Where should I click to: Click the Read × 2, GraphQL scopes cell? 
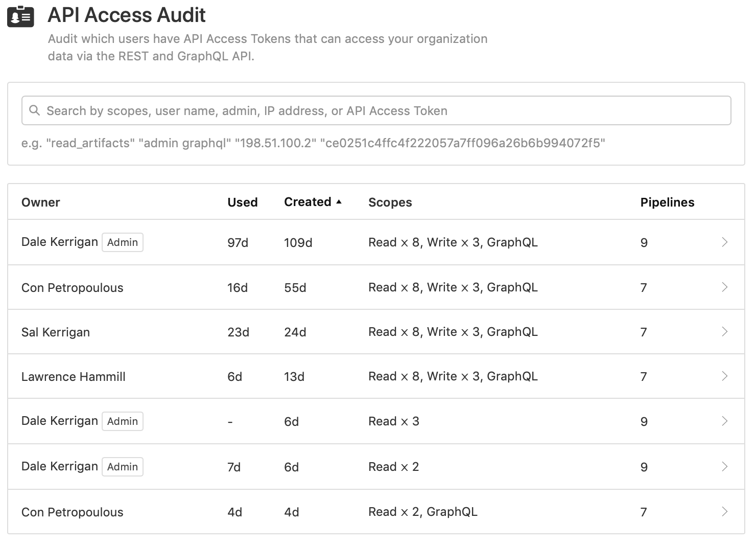[423, 512]
